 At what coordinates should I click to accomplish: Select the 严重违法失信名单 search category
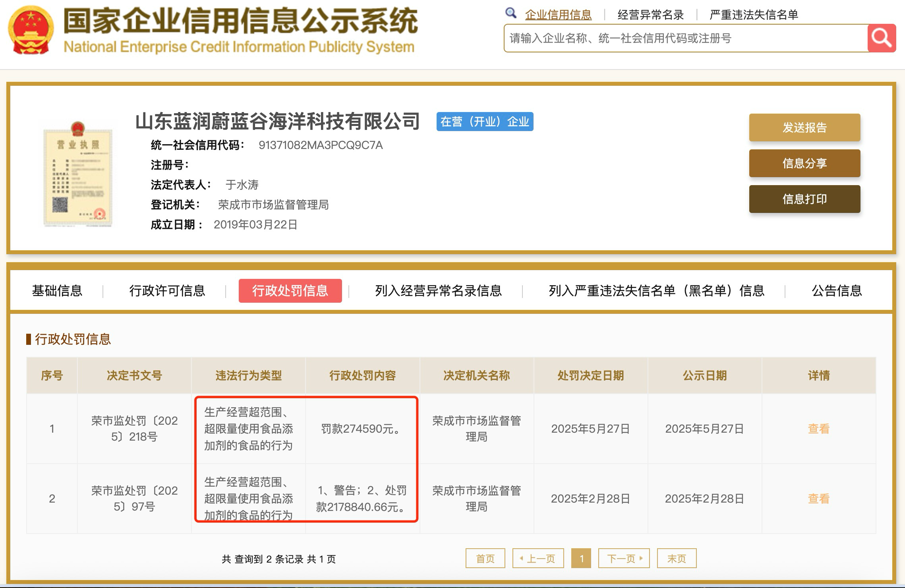[754, 15]
